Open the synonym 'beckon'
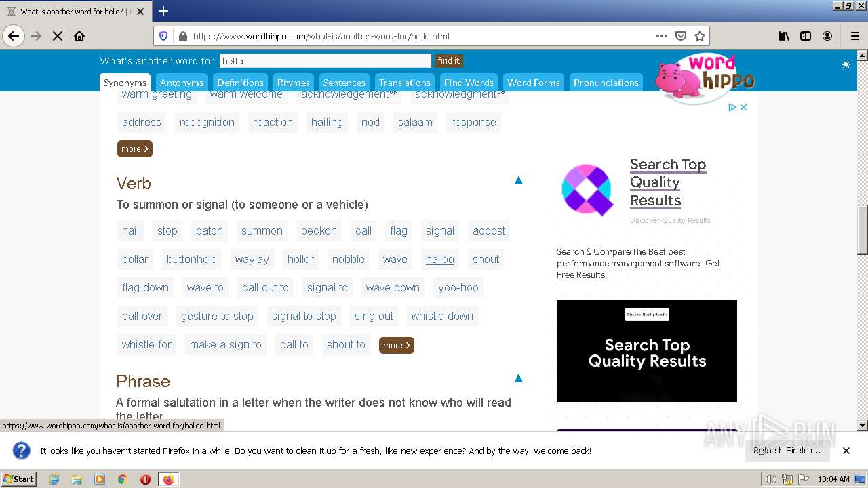Image resolution: width=868 pixels, height=488 pixels. [x=319, y=230]
